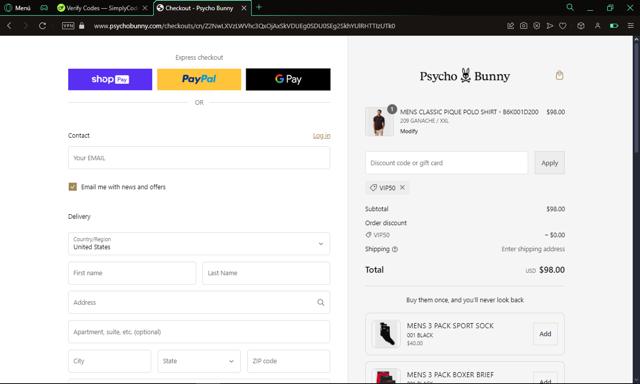Pay with Google Pay button
This screenshot has width=640, height=384.
(288, 79)
